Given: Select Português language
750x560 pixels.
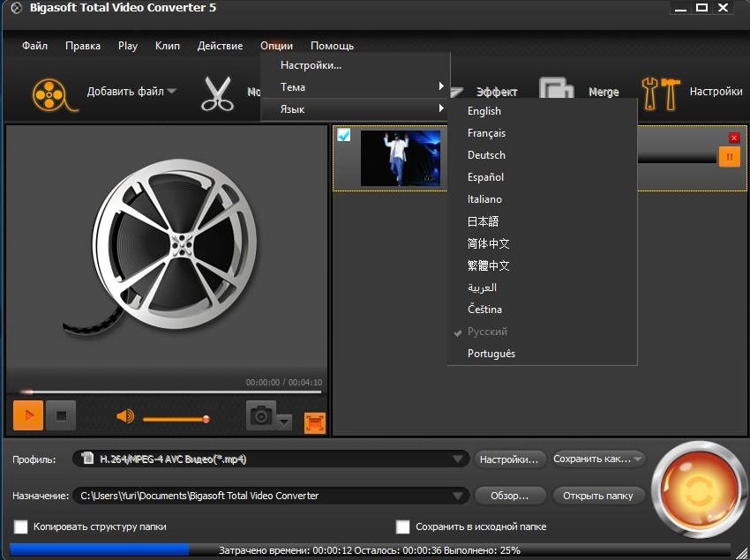Looking at the screenshot, I should tap(542, 354).
